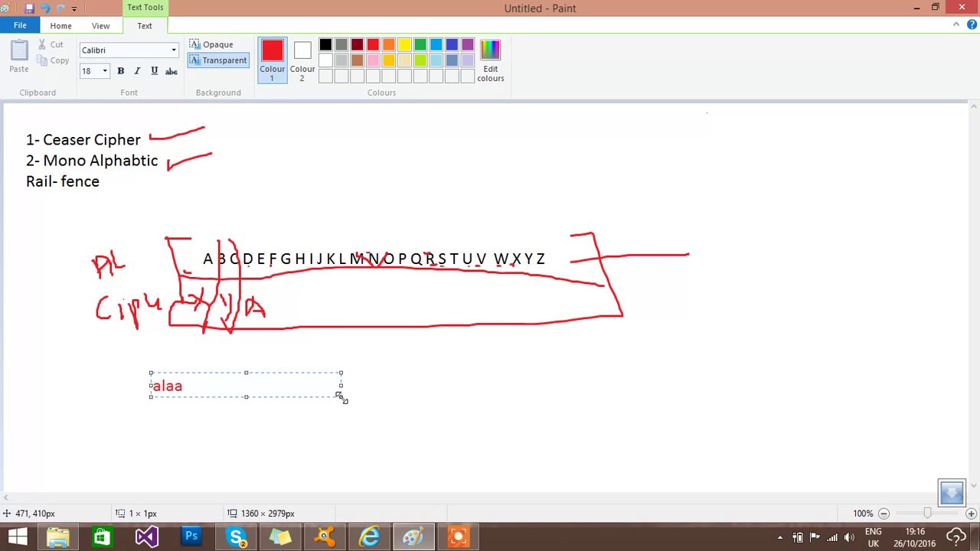Viewport: 980px width, 551px height.
Task: Expand the Calibri font family dropdown
Action: (174, 51)
